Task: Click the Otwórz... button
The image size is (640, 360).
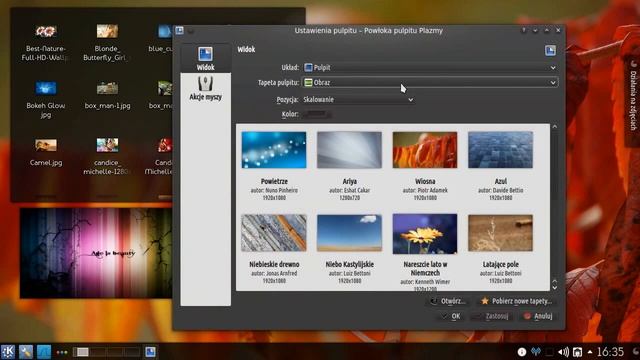Action: pyautogui.click(x=448, y=301)
